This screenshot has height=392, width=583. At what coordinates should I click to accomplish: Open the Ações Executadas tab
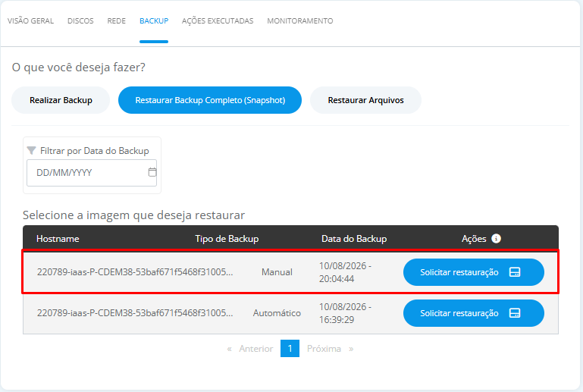coord(218,20)
